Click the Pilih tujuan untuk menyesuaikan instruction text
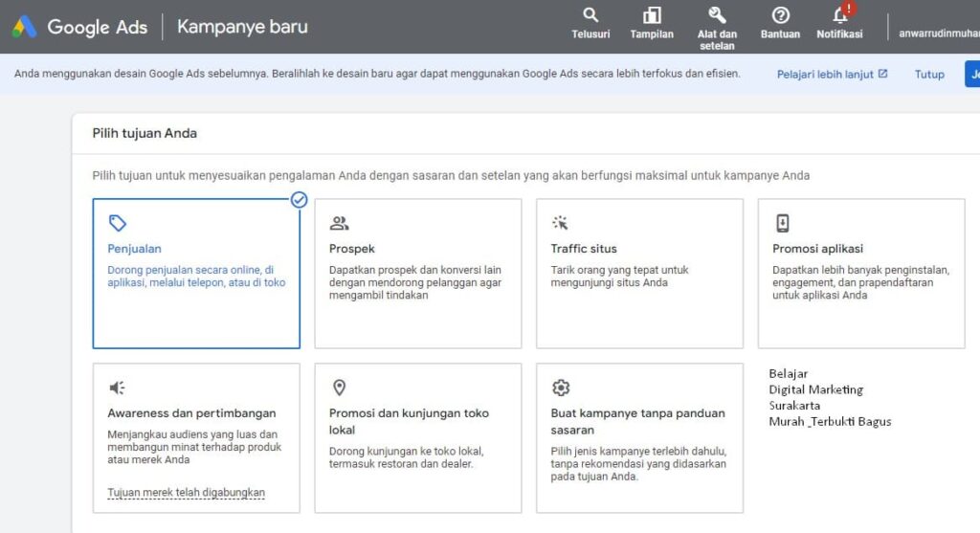 451,175
